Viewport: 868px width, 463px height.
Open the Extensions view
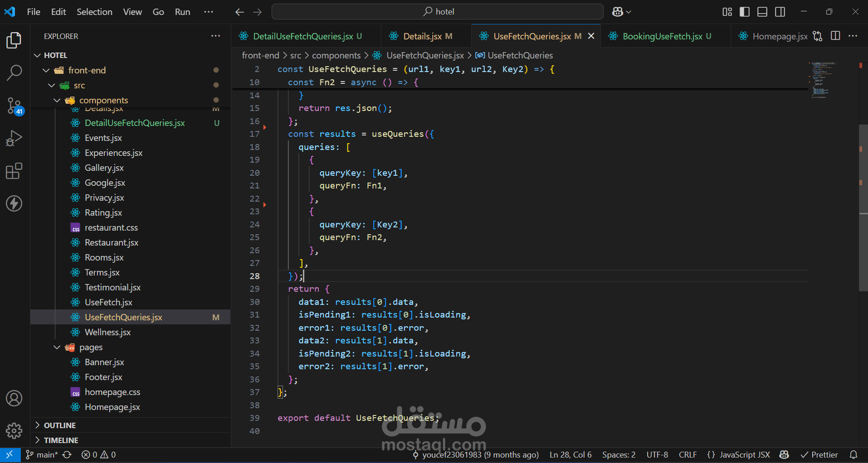pyautogui.click(x=14, y=171)
